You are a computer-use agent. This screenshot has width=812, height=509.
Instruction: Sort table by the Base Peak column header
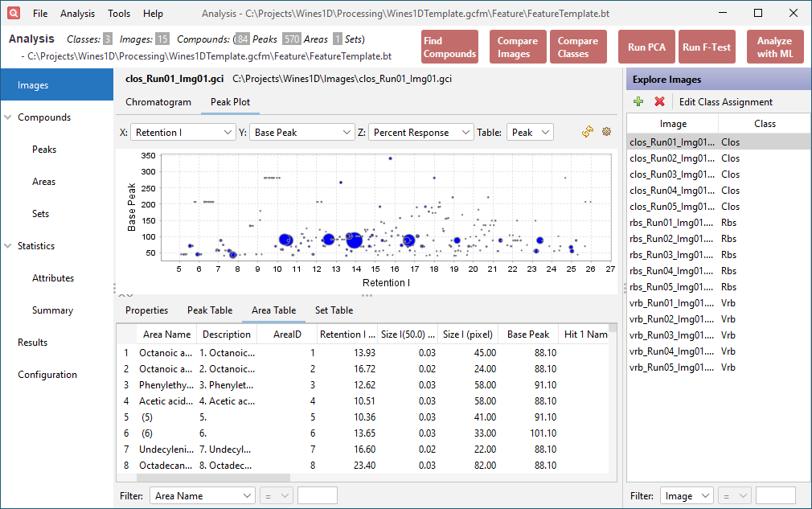[x=527, y=335]
